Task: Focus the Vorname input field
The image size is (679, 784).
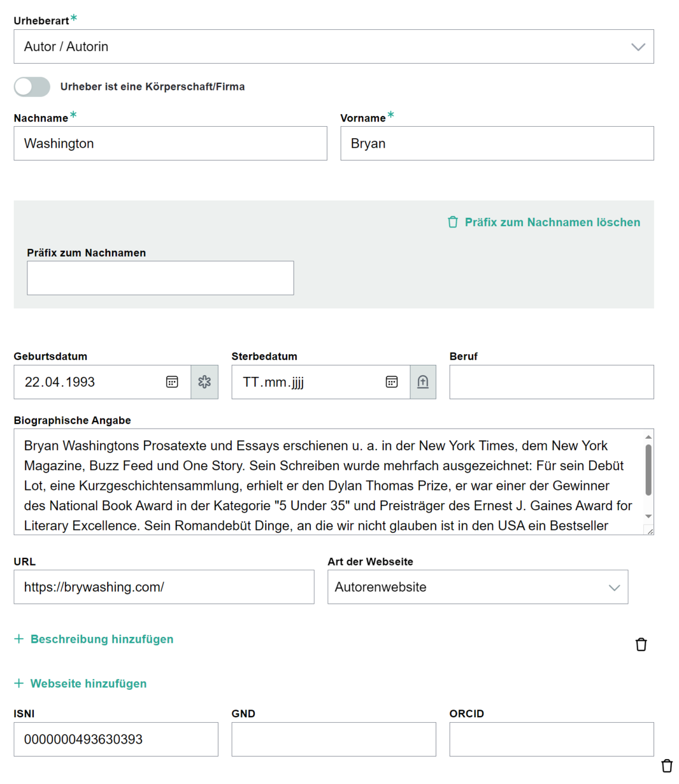Action: (497, 143)
